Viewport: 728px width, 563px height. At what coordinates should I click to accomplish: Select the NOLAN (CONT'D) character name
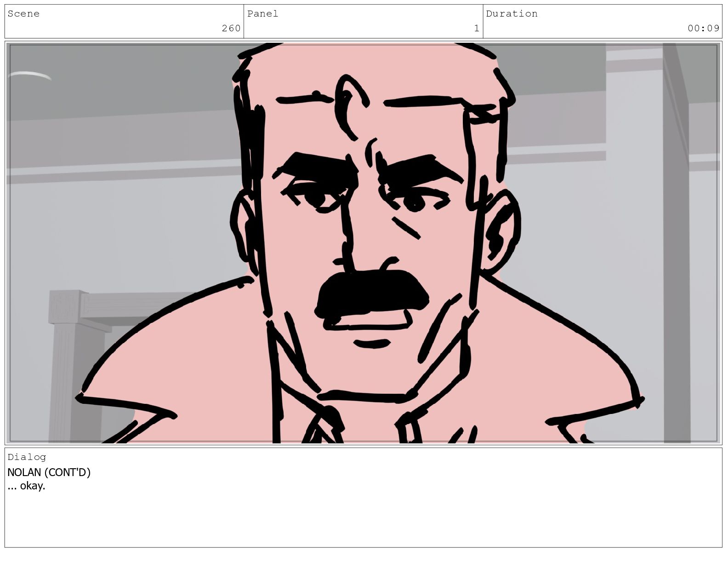point(49,472)
